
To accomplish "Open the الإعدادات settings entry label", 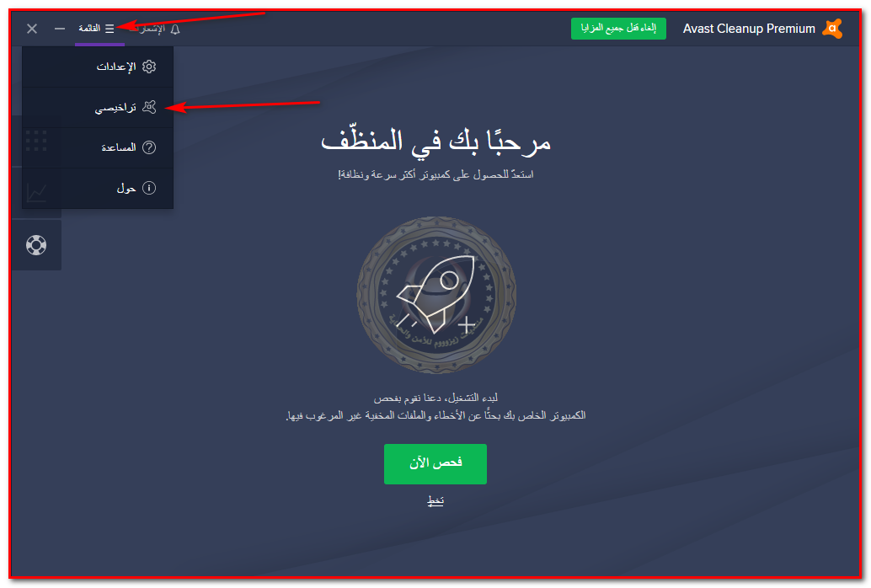I will point(116,67).
